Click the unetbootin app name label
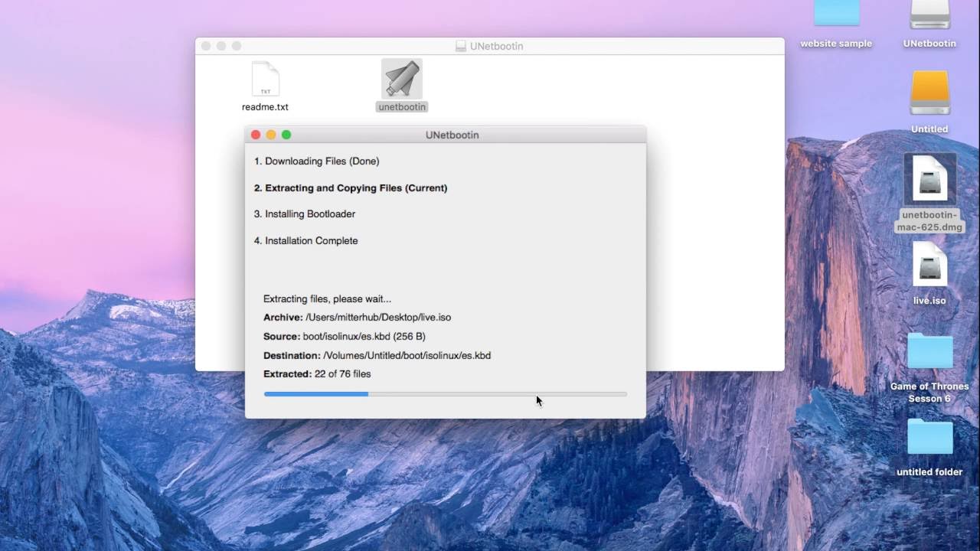This screenshot has height=551, width=980. click(402, 107)
